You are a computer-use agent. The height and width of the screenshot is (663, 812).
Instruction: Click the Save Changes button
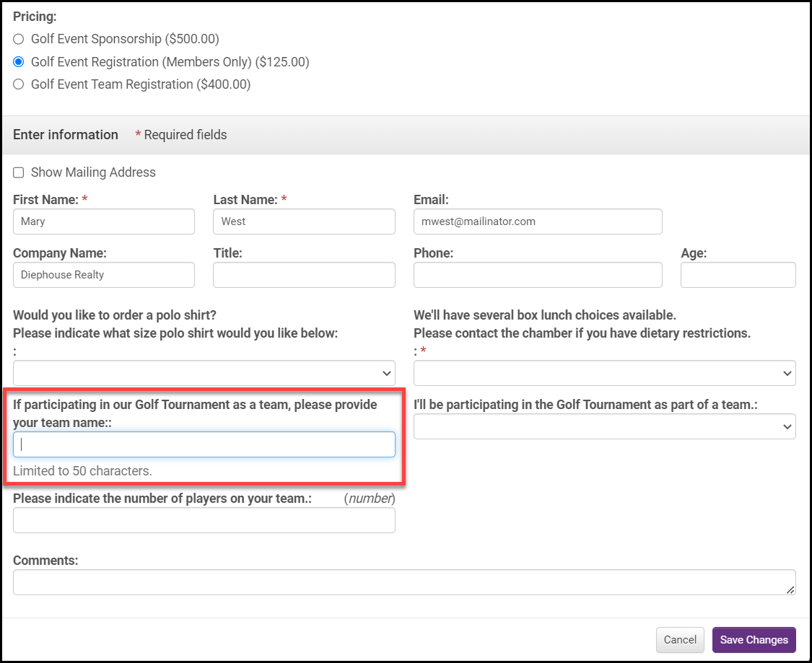coord(754,640)
